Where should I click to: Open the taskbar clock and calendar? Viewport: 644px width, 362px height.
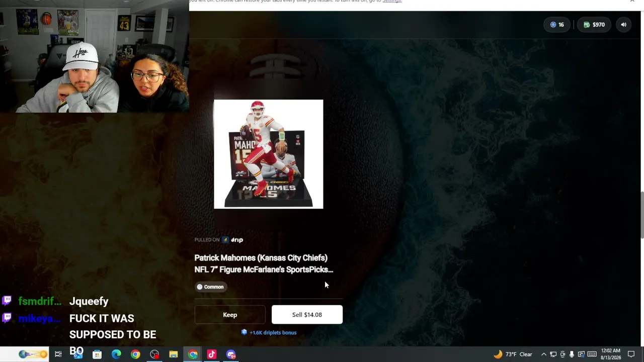(x=611, y=354)
